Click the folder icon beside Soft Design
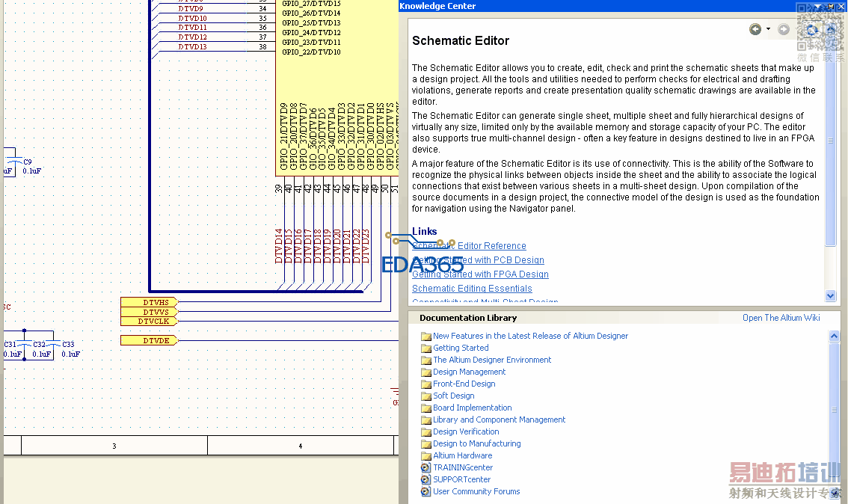 click(426, 396)
